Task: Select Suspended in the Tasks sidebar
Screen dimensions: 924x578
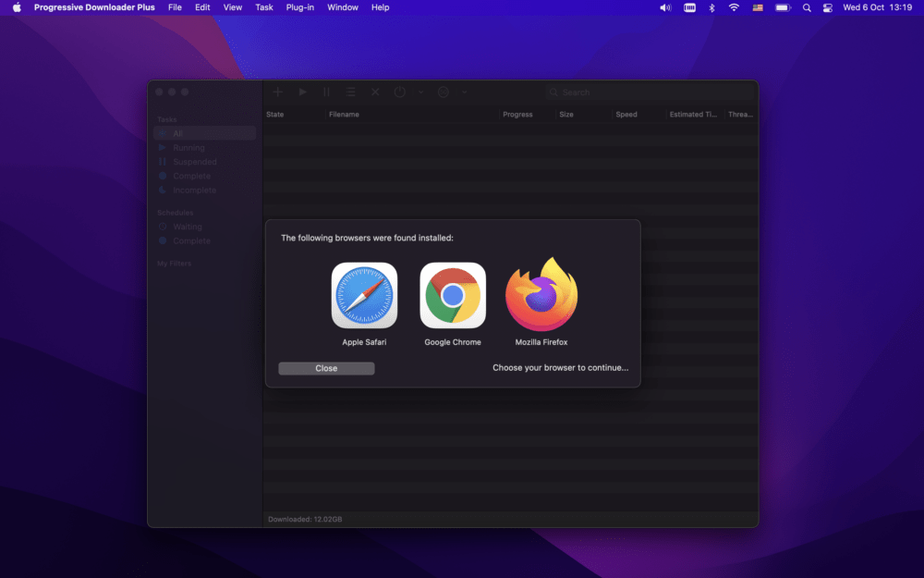Action: pos(204,162)
